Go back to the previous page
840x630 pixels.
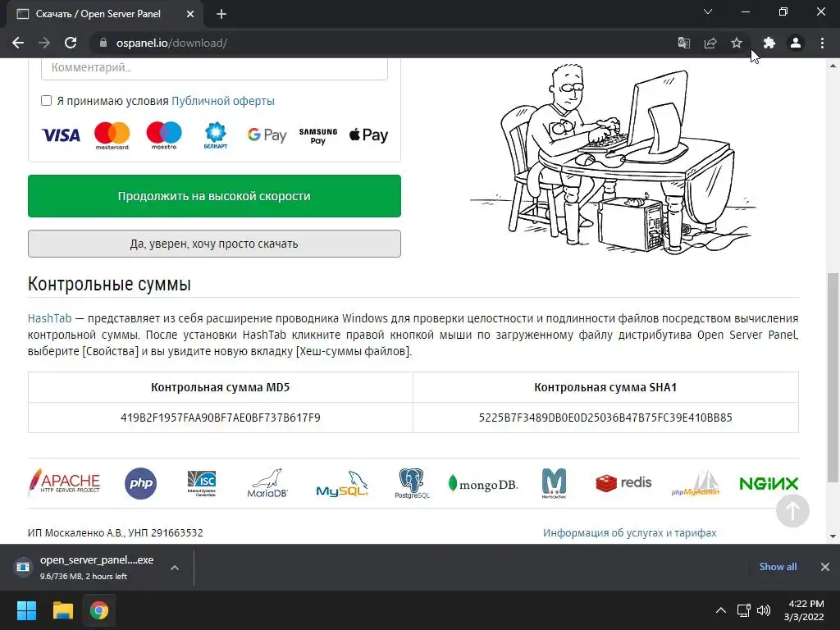pos(18,43)
